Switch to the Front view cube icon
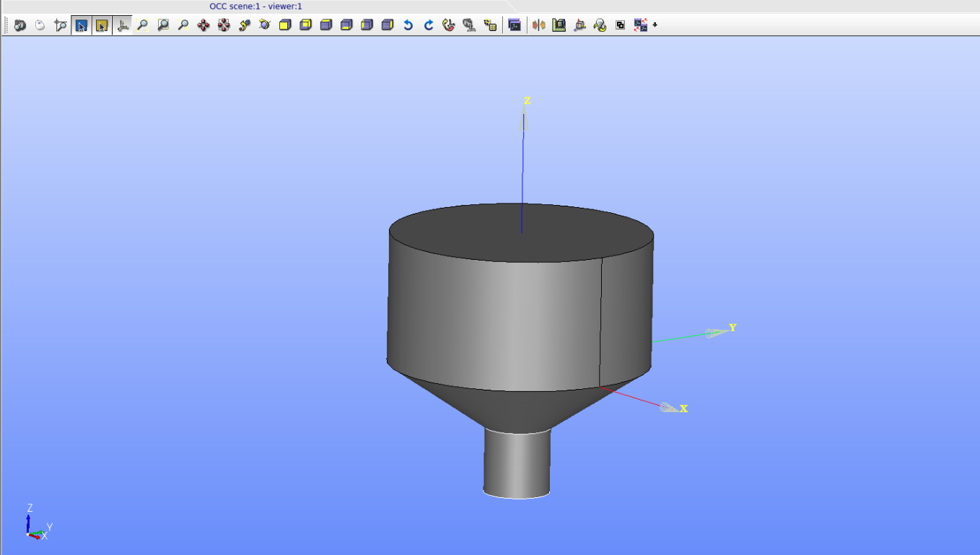This screenshot has height=555, width=980. [284, 25]
